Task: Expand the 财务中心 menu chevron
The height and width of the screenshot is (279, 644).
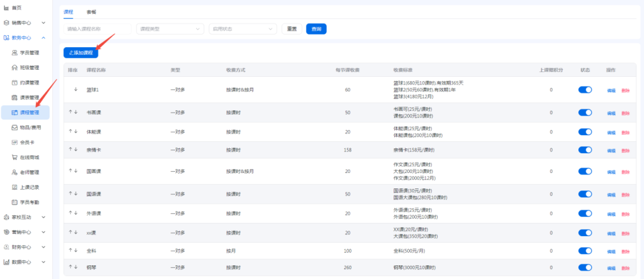Action: tap(44, 247)
